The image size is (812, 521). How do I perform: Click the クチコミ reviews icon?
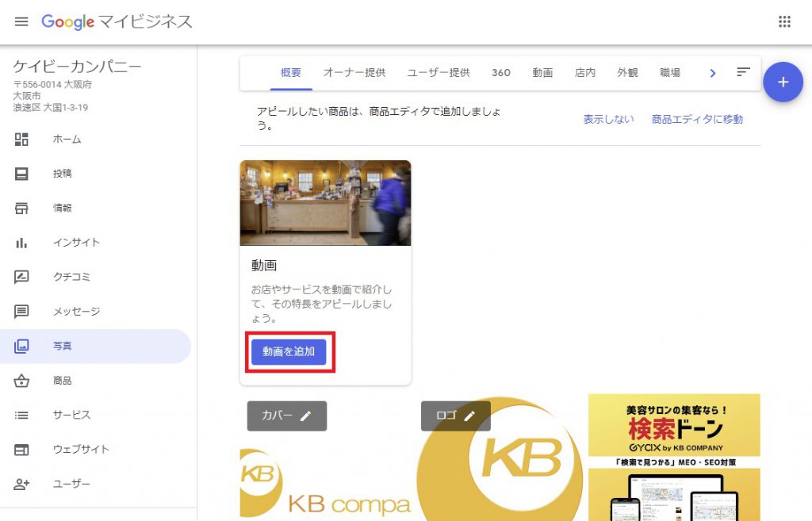[21, 277]
